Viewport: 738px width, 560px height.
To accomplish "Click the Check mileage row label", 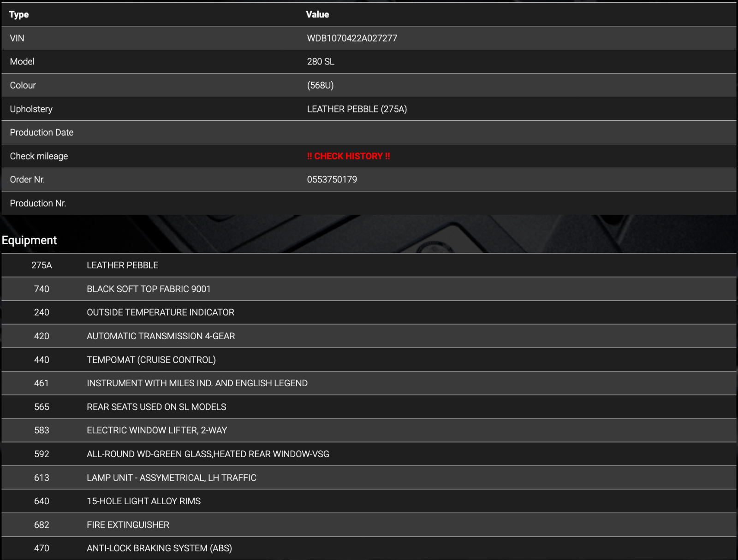I will coord(39,156).
